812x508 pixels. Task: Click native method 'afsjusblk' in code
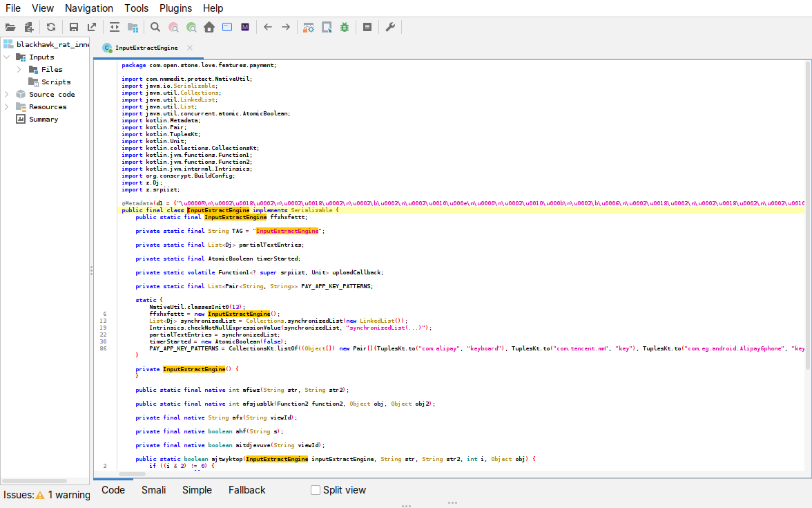pos(258,404)
